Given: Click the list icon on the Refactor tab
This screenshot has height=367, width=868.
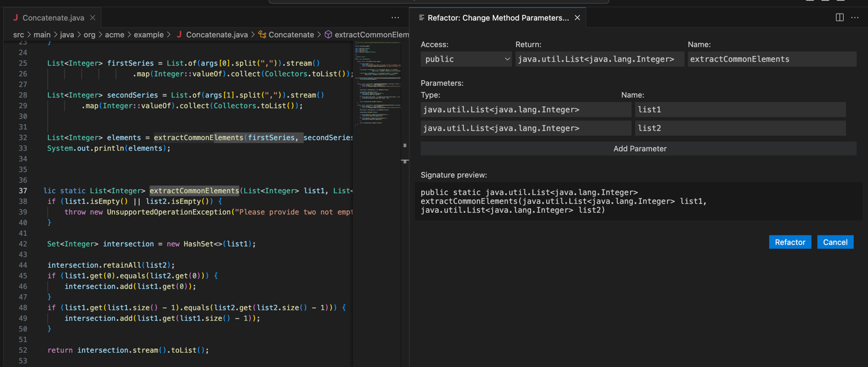Looking at the screenshot, I should pyautogui.click(x=421, y=18).
